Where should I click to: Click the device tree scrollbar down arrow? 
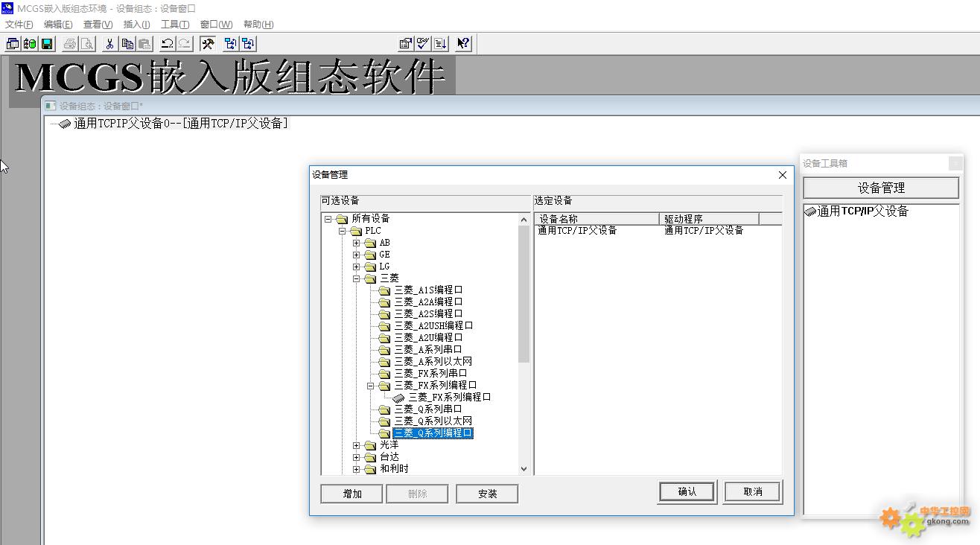[524, 469]
